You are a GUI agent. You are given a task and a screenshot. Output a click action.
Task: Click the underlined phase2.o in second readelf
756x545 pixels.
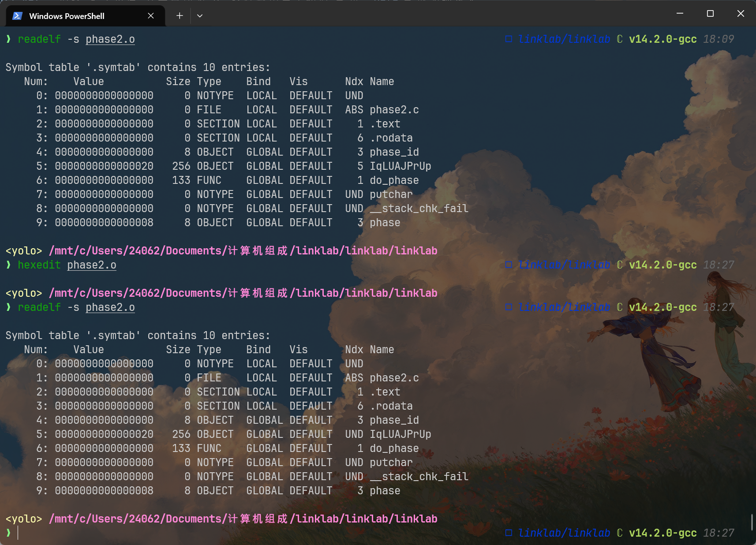tap(110, 307)
